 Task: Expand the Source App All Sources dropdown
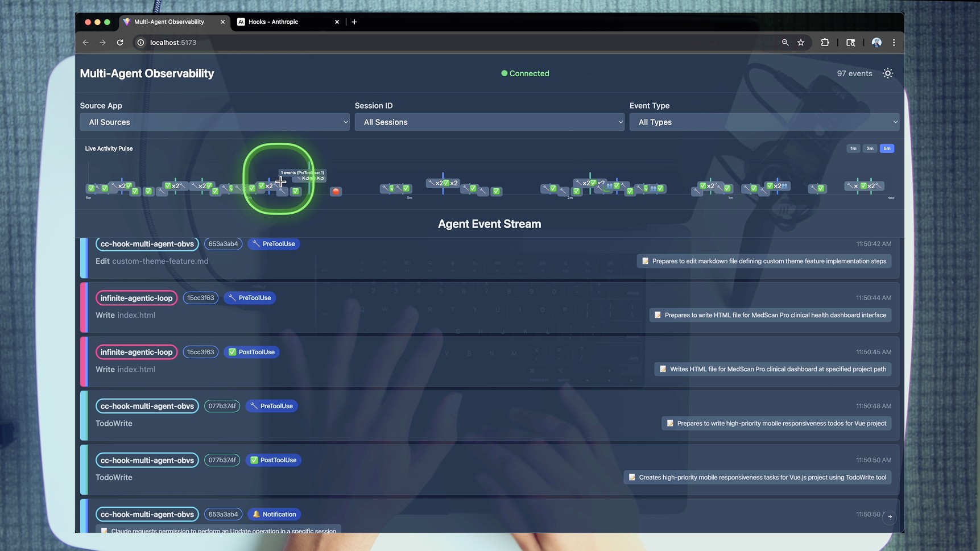(214, 122)
